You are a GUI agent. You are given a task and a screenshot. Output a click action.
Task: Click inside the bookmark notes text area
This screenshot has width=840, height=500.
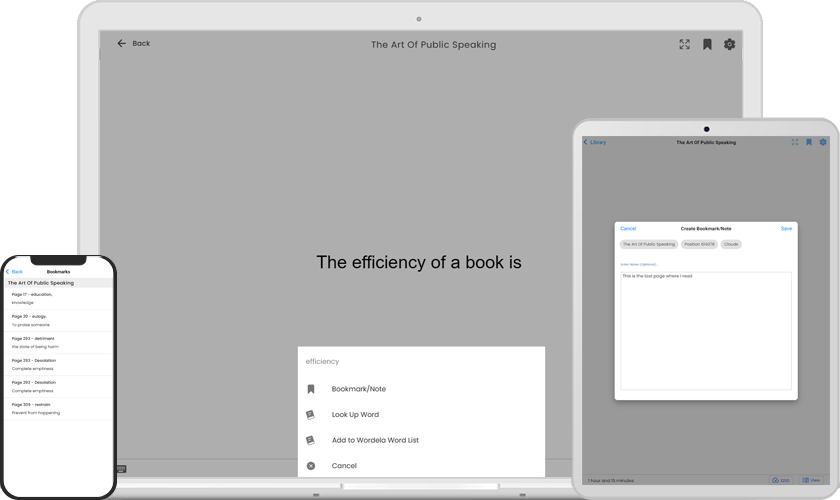pyautogui.click(x=706, y=331)
